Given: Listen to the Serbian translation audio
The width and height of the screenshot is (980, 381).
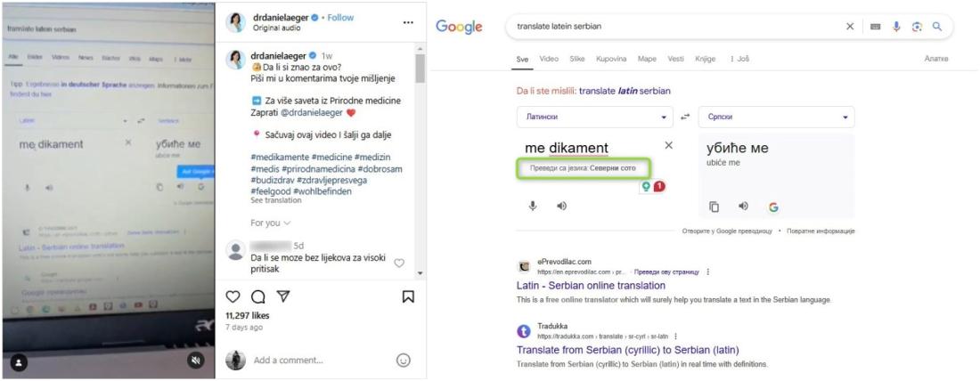Looking at the screenshot, I should (742, 207).
